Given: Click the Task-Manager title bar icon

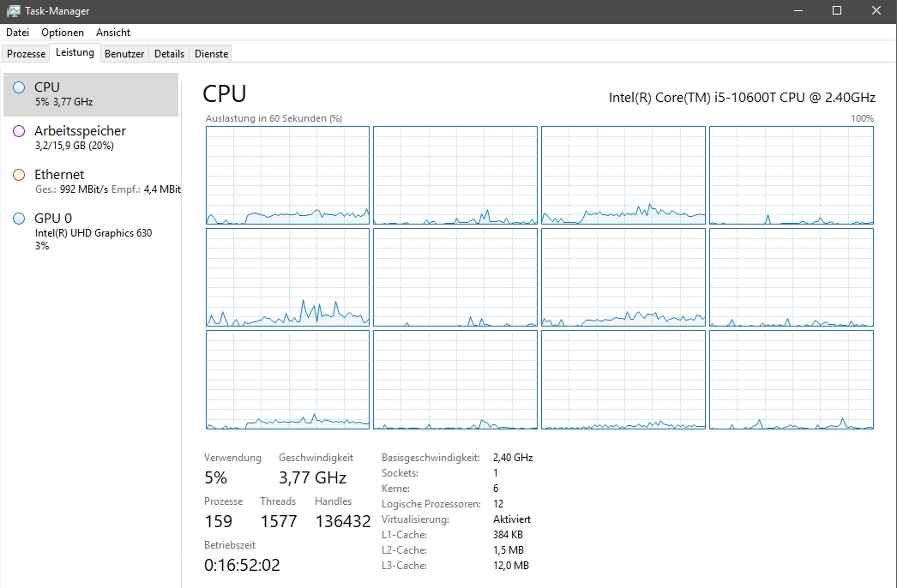Looking at the screenshot, I should coord(13,11).
